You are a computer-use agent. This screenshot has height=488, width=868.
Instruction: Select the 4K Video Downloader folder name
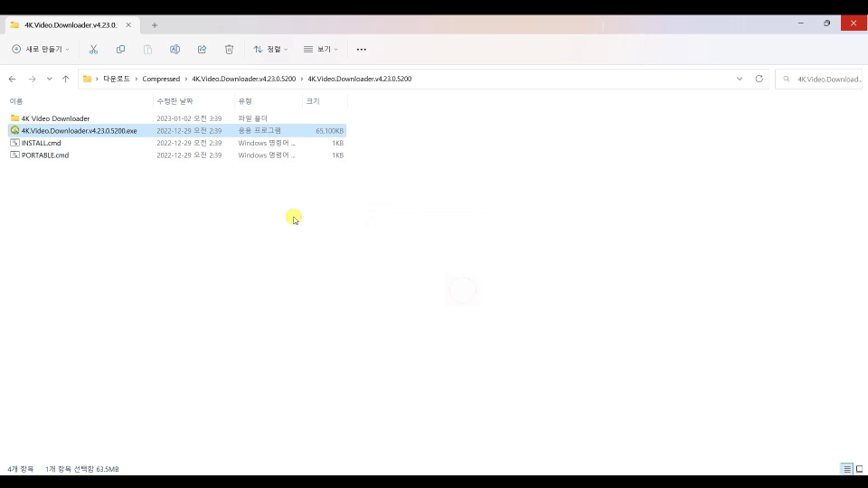pyautogui.click(x=55, y=118)
